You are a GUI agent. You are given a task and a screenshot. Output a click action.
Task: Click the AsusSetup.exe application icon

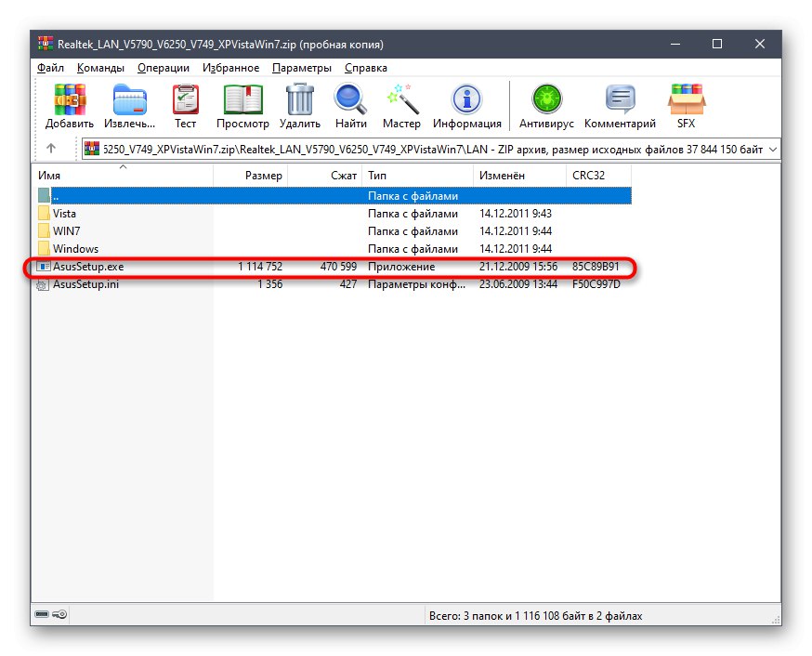pos(44,266)
